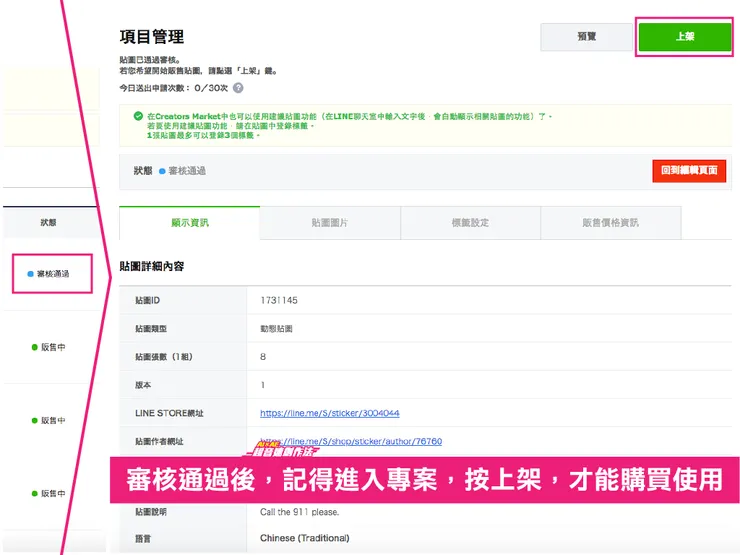The height and width of the screenshot is (555, 740).
Task: Open the 販售價格資訊 tab
Action: pyautogui.click(x=610, y=223)
